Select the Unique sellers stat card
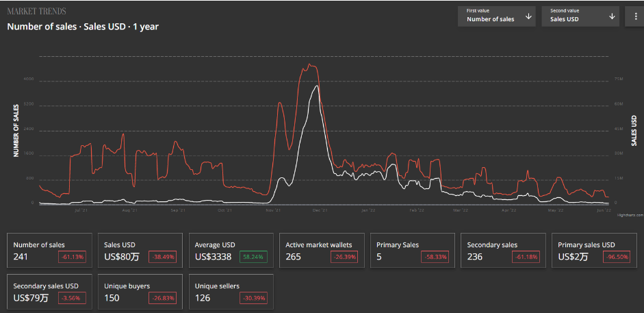Image resolution: width=644 pixels, height=313 pixels. coord(231,292)
